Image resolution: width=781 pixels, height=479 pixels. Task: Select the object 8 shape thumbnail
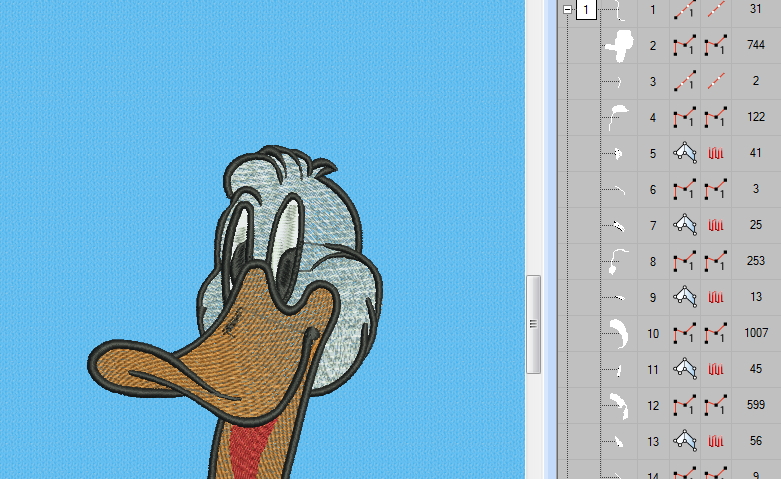(617, 261)
